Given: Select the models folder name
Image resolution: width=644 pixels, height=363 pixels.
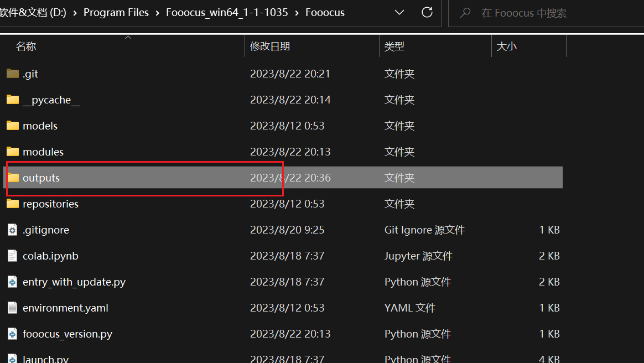Looking at the screenshot, I should [40, 126].
